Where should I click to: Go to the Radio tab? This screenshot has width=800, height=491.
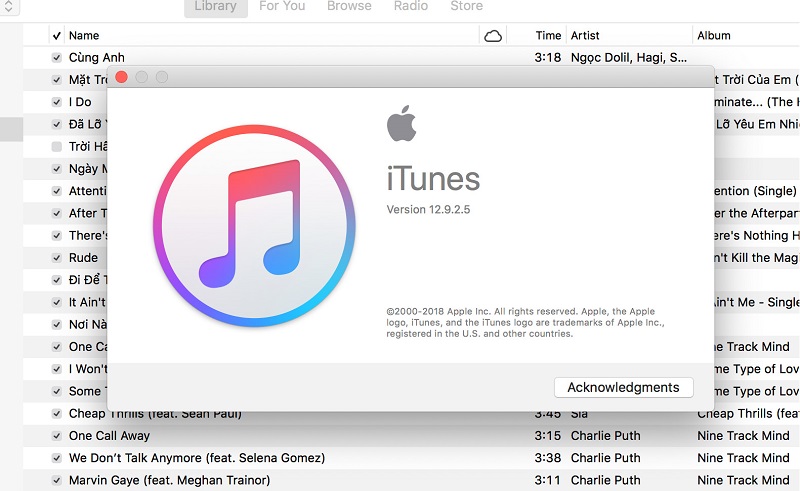point(411,6)
